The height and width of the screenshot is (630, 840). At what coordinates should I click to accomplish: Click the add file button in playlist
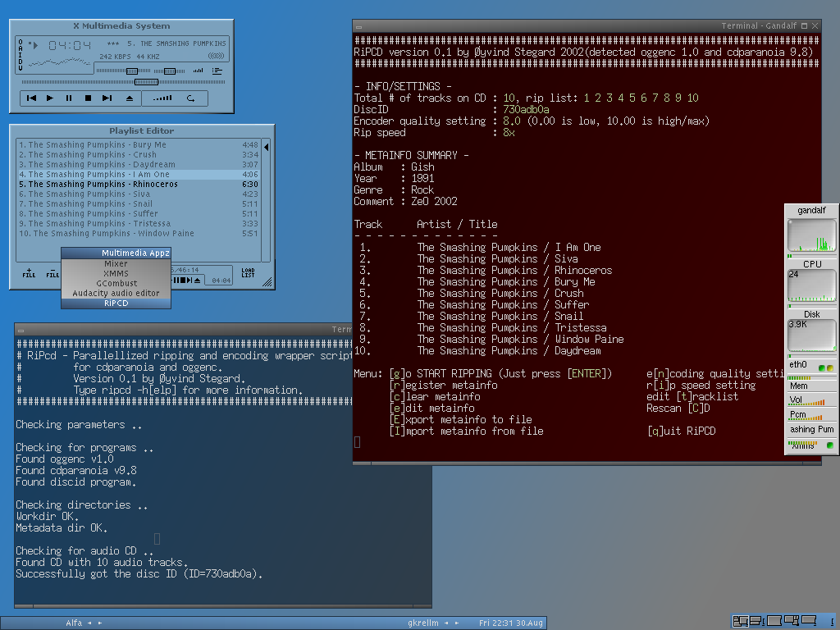pos(29,273)
